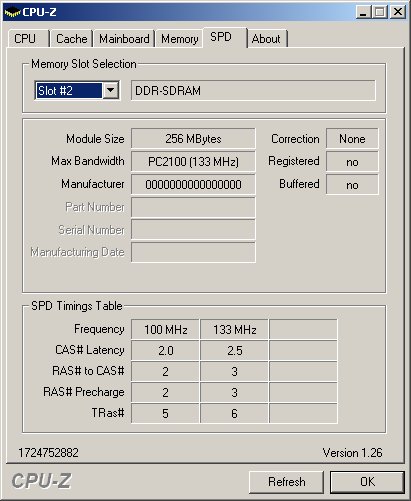The width and height of the screenshot is (411, 501).
Task: Click the Module Size 256 MBytes field
Action: click(x=193, y=139)
